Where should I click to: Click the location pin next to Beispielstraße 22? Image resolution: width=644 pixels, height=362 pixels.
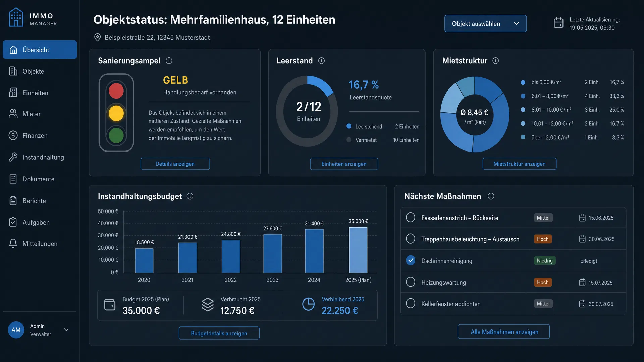pyautogui.click(x=97, y=37)
